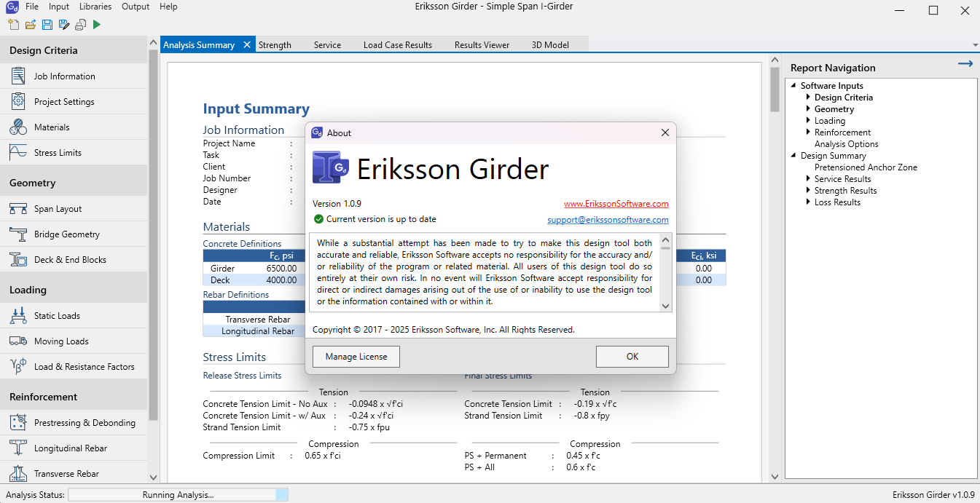This screenshot has height=503, width=980.
Task: Click the left sidebar scroll down arrow
Action: 153,478
